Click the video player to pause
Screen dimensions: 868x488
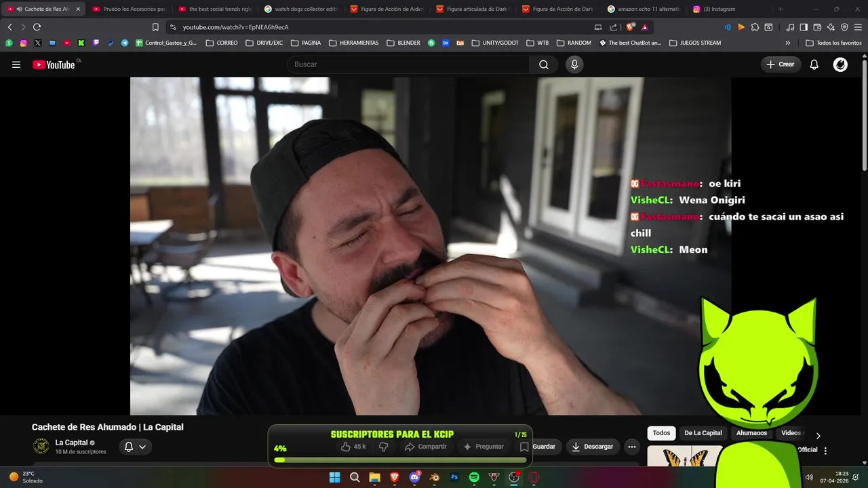pyautogui.click(x=431, y=246)
